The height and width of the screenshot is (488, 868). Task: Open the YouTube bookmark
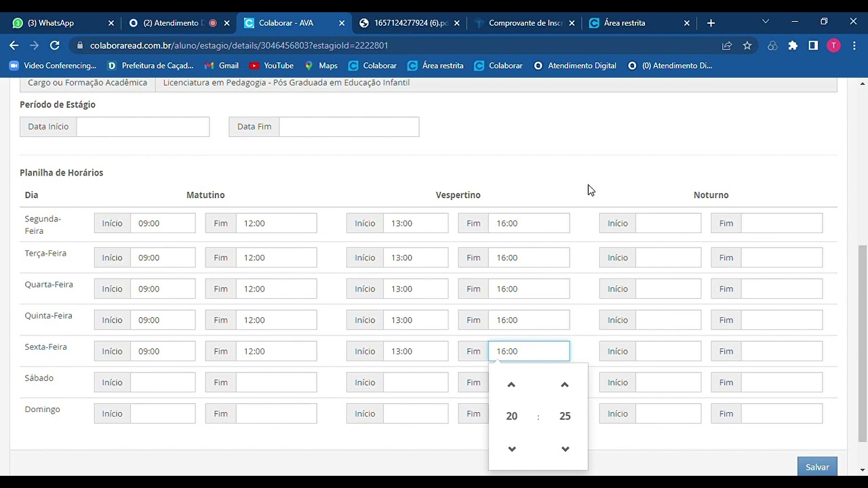click(x=271, y=66)
